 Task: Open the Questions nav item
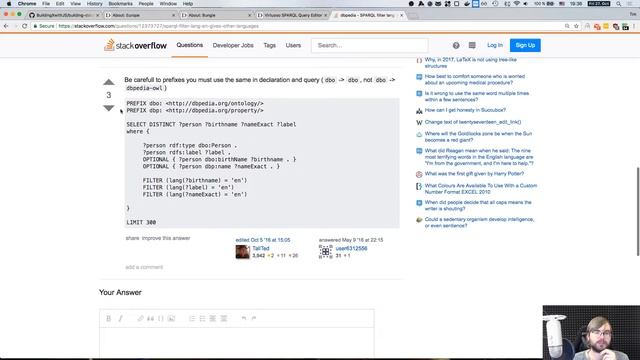(190, 45)
